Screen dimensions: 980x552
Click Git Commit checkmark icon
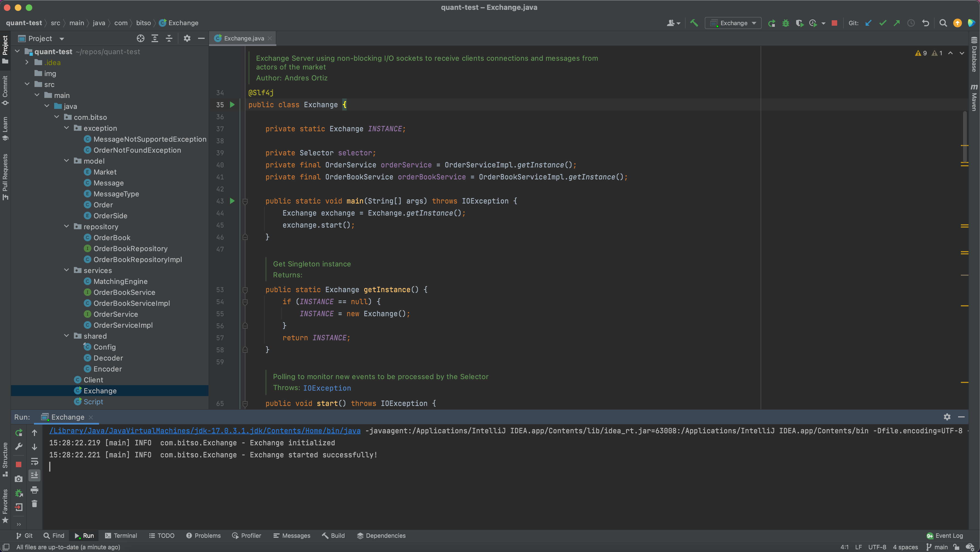click(883, 23)
